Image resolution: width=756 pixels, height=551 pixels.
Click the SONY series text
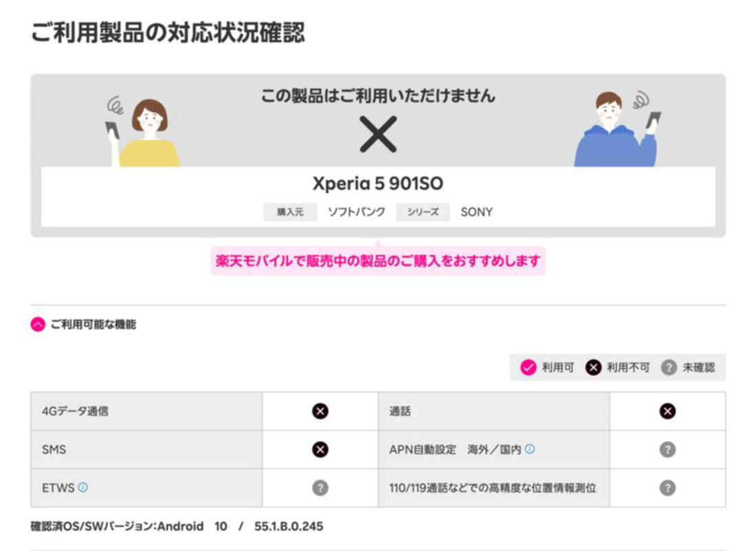tap(477, 212)
